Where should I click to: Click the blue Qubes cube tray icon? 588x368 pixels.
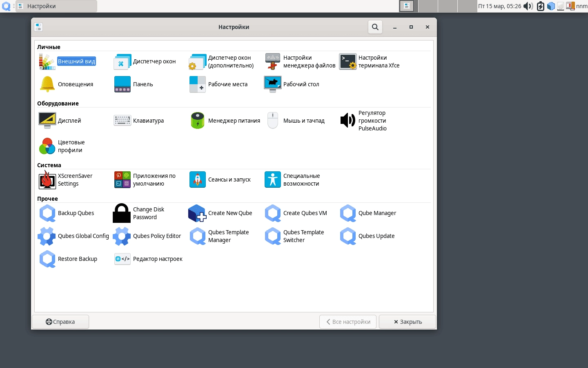pos(551,6)
